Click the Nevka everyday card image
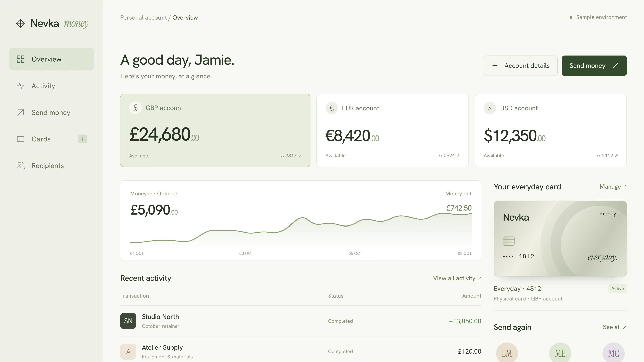Viewport: 644px width, 362px height. coord(560,238)
